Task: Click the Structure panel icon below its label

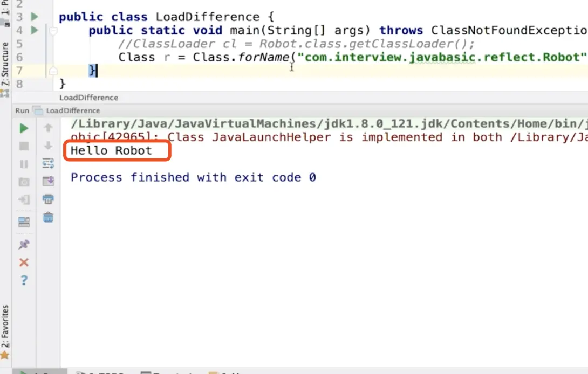Action: [5, 93]
